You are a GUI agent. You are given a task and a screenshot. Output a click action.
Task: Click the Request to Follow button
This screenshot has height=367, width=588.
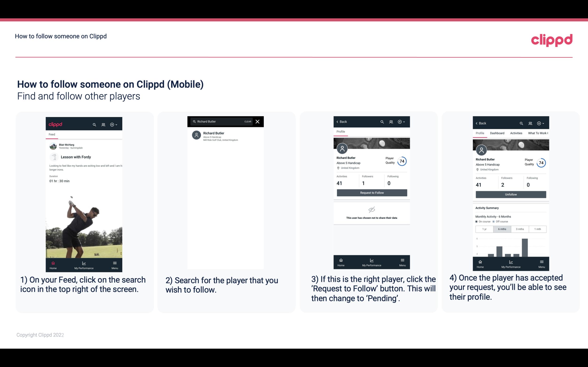click(371, 193)
